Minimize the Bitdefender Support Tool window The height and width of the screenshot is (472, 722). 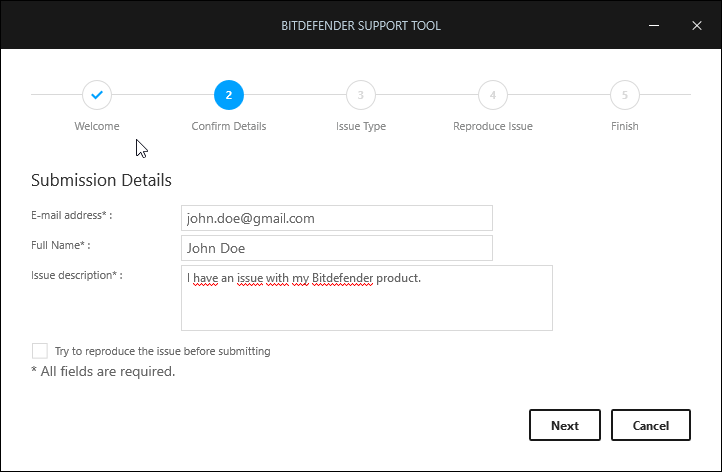[x=654, y=25]
